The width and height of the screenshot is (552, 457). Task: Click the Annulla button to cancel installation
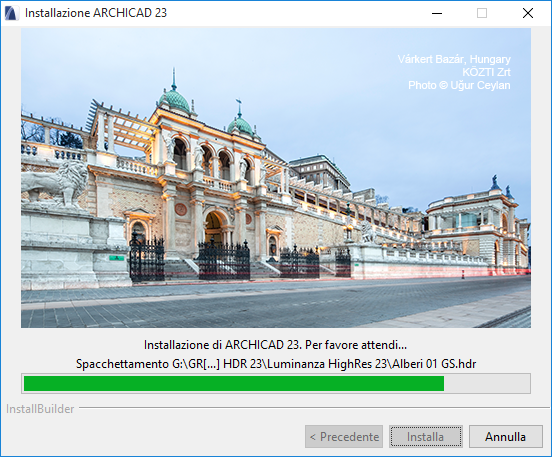(x=506, y=437)
